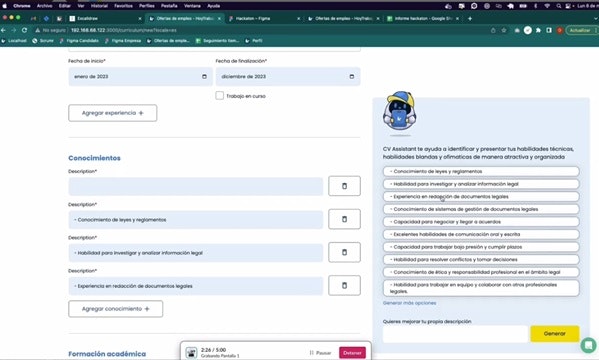Open the Perfil bookmark
The height and width of the screenshot is (360, 599).
pos(254,41)
